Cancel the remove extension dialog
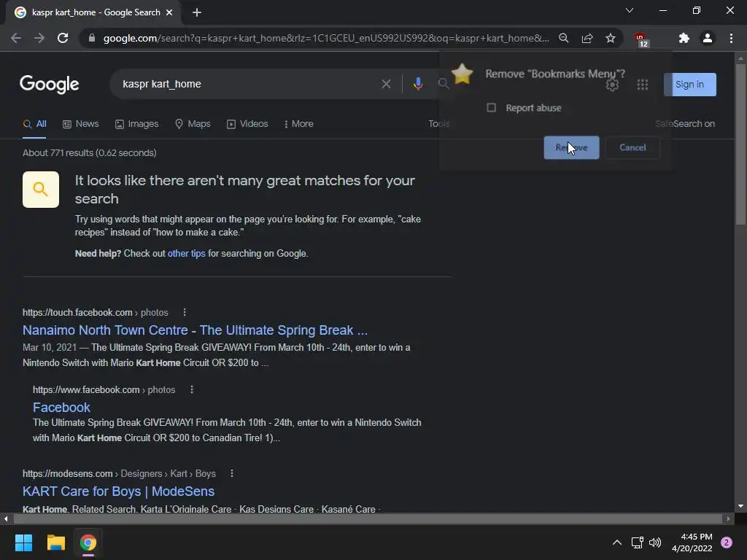 [x=632, y=147]
